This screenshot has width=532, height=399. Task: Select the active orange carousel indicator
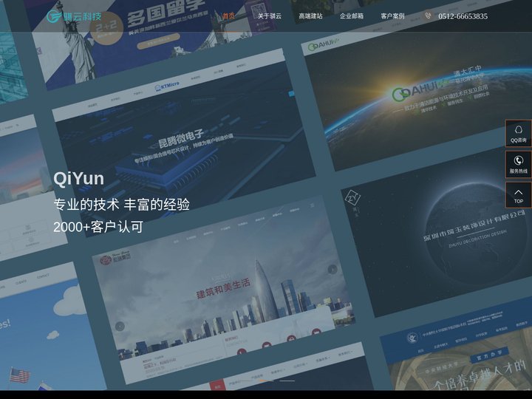[266, 381]
